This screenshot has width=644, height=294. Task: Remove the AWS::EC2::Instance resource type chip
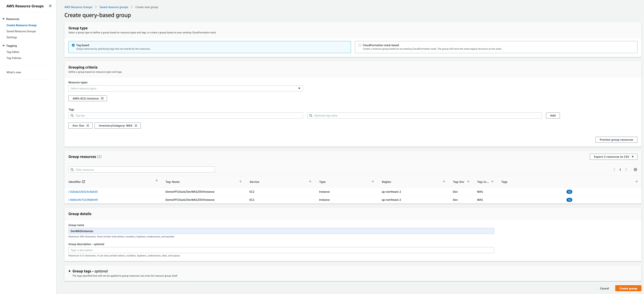pyautogui.click(x=102, y=98)
